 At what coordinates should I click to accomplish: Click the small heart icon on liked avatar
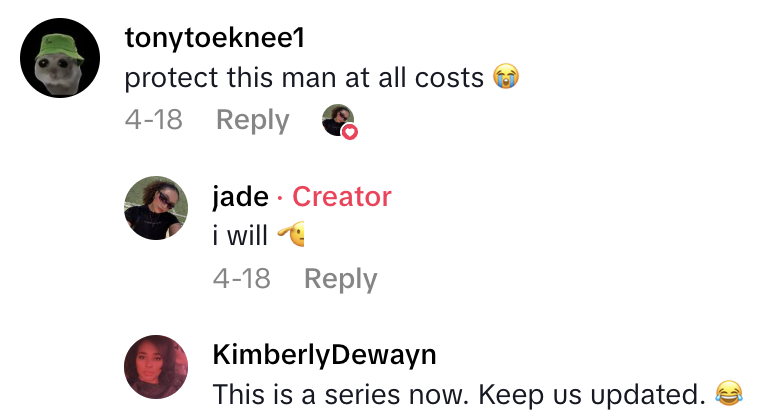350,133
